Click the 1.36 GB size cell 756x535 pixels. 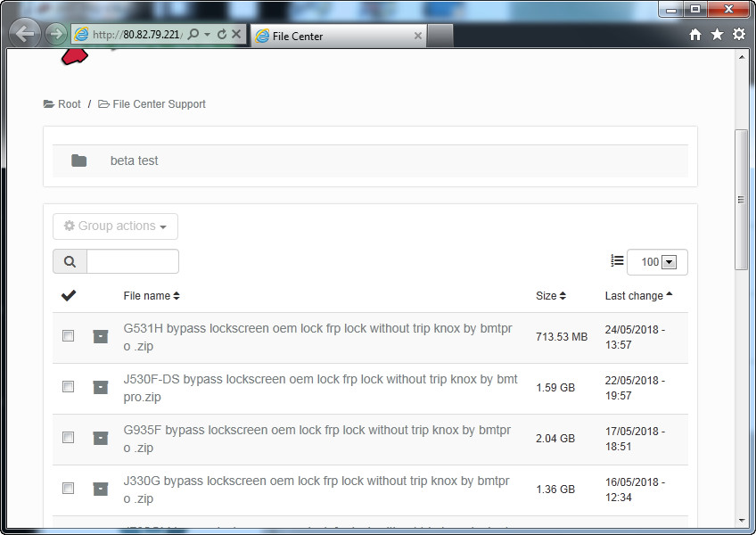[x=555, y=490]
